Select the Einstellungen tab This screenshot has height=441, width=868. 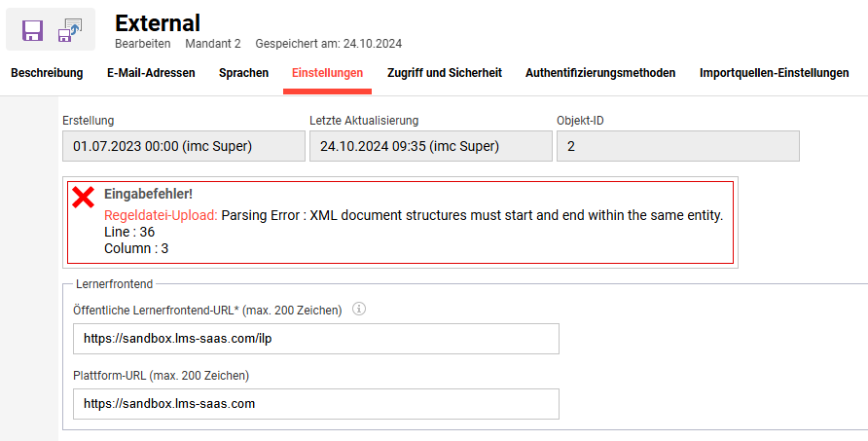[328, 73]
